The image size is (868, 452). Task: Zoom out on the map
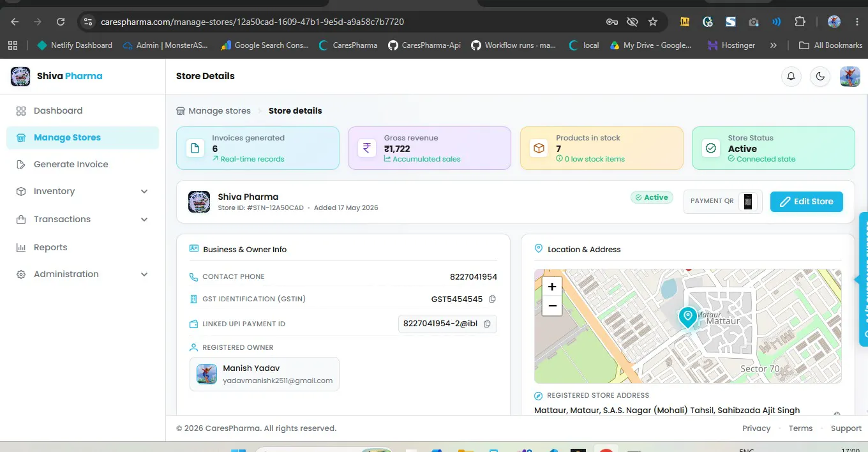[552, 306]
